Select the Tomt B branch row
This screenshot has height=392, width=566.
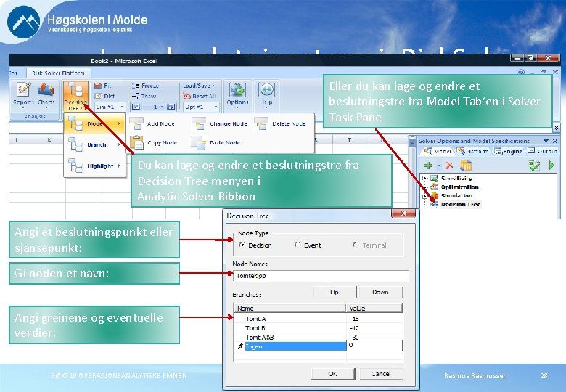(318, 328)
